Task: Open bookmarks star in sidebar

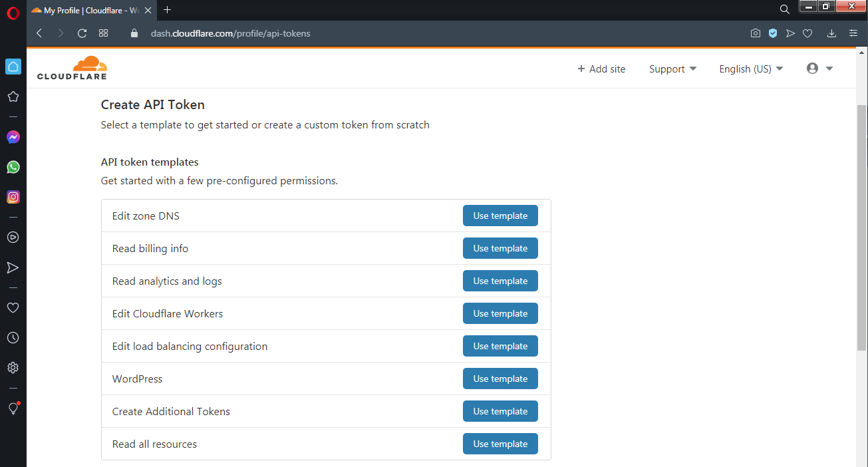Action: pyautogui.click(x=13, y=96)
